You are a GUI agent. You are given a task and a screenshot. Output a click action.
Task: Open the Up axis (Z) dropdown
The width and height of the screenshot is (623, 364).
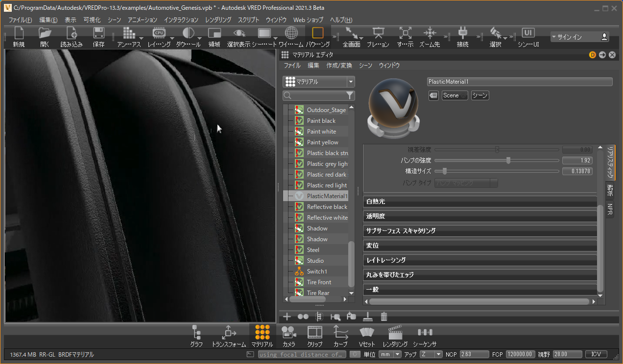click(431, 354)
